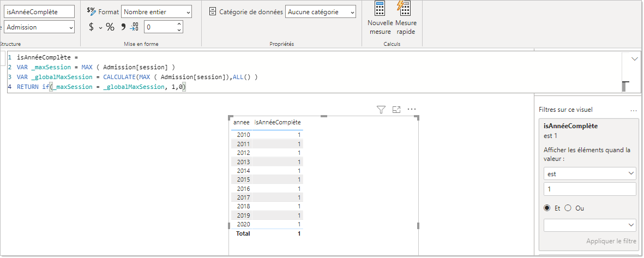Open the 'est' filter condition dropdown
This screenshot has height=258, width=644.
point(590,174)
